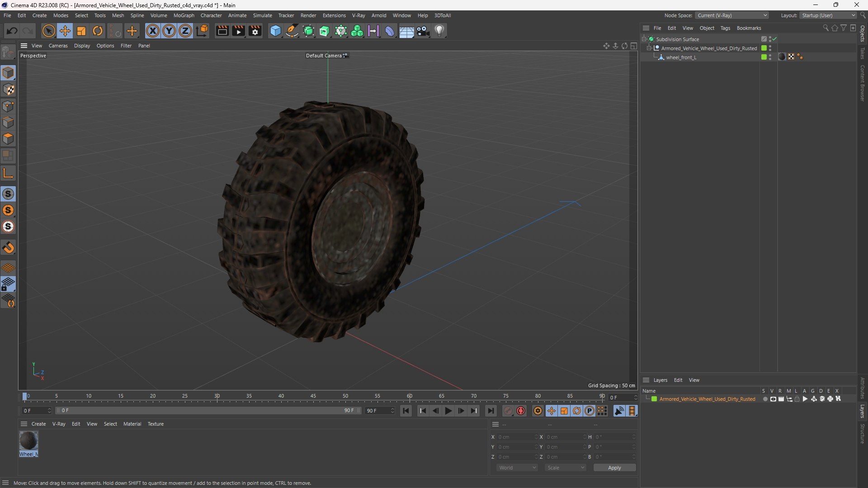Open the World coordinate dropdown
868x488 pixels.
[x=517, y=468]
